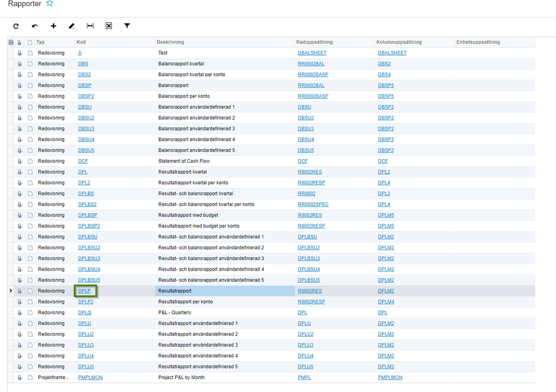Click the Excel export icon

[x=109, y=26]
